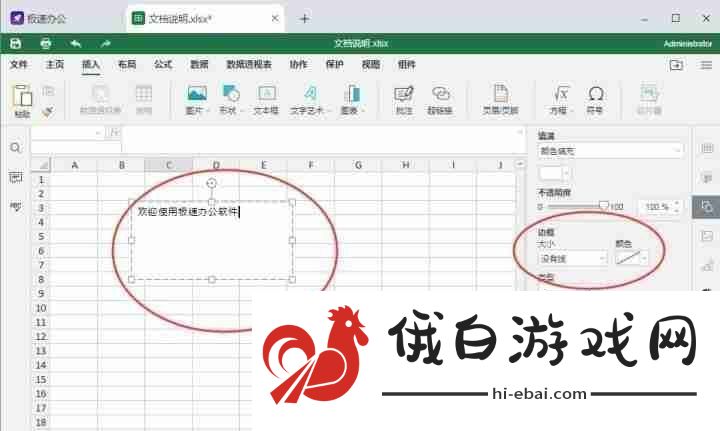Viewport: 720px width, 431px height.
Task: Click text 欢迎使用极速办公软件 in text box
Action: [188, 212]
